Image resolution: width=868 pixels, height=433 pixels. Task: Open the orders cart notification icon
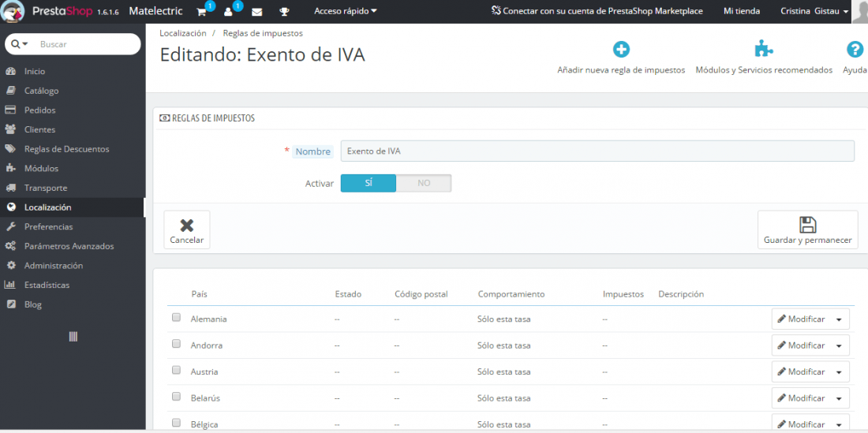[x=201, y=11]
